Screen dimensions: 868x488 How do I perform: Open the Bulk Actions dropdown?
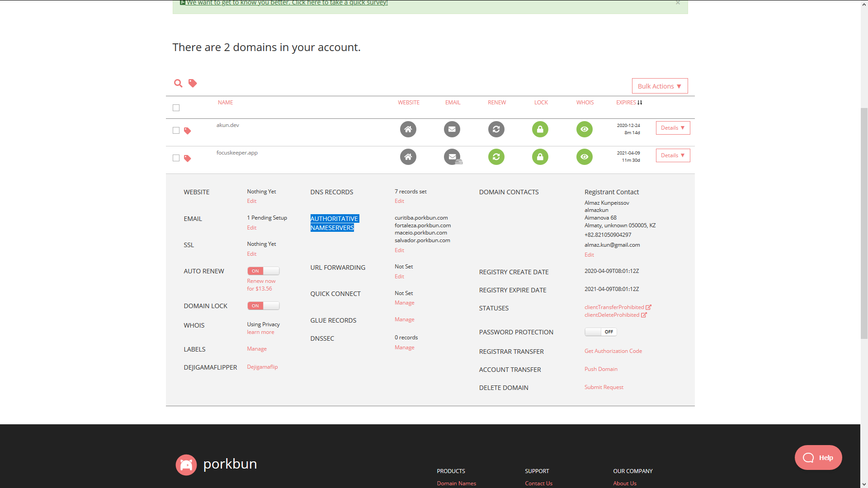660,86
